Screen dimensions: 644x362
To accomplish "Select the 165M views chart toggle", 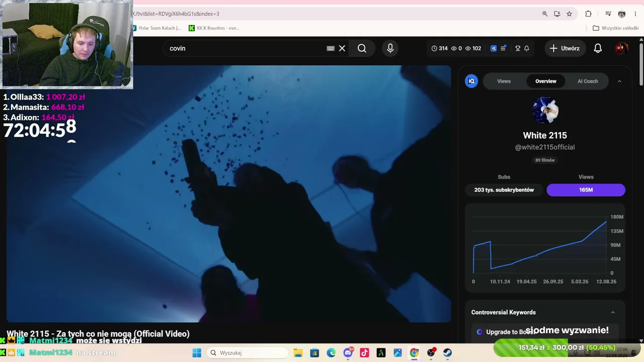I will 586,190.
